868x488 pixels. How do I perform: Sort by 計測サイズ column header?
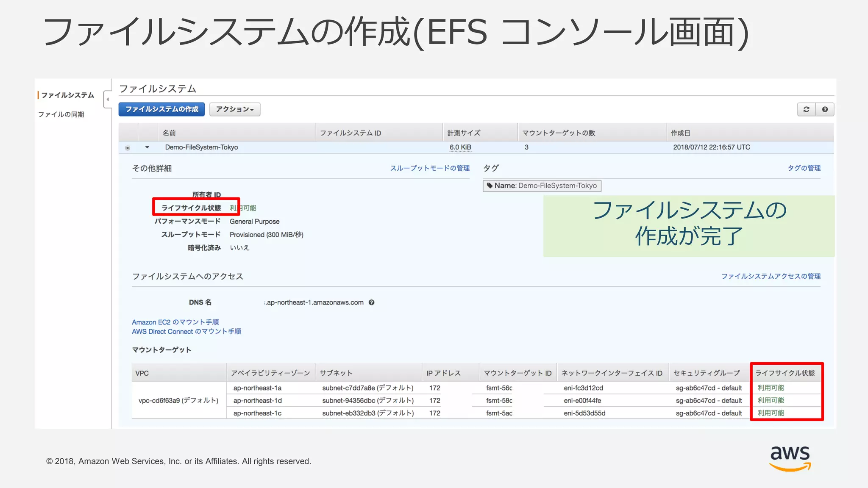tap(480, 133)
